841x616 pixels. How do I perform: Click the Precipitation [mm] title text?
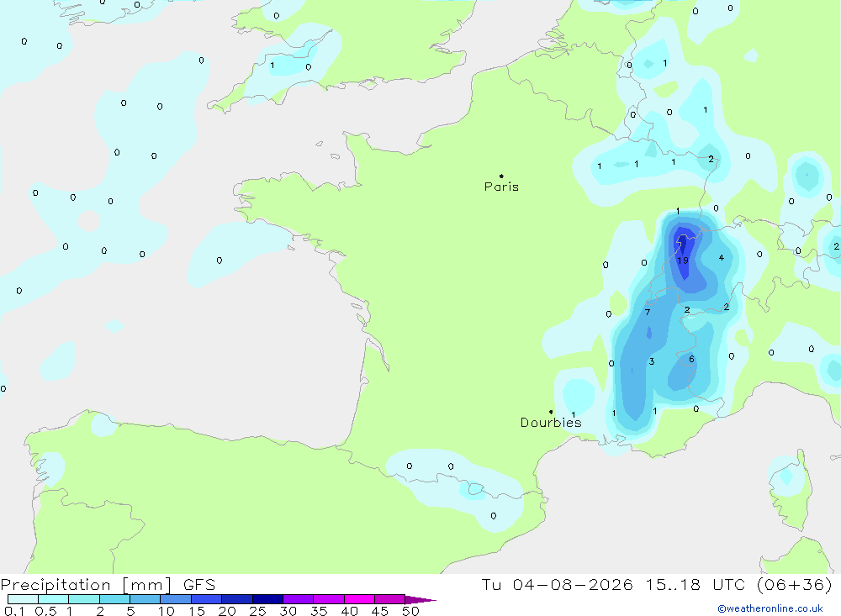tap(86, 585)
